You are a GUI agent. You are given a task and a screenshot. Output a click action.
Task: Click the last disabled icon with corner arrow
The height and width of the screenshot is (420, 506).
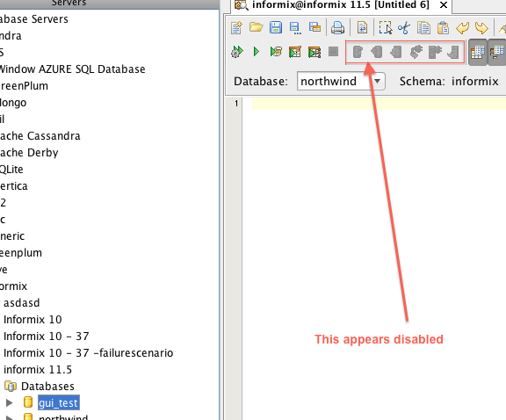pyautogui.click(x=453, y=52)
